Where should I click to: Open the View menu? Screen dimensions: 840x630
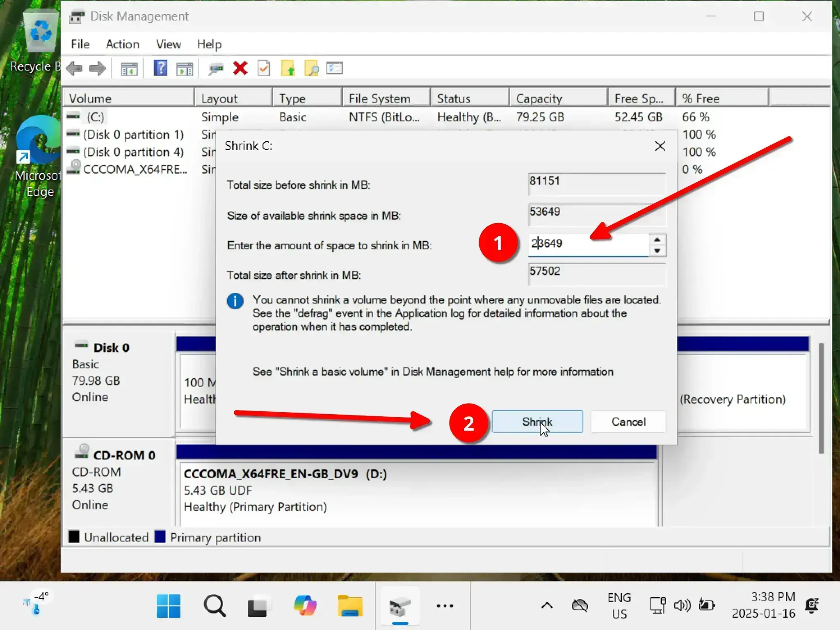tap(168, 44)
